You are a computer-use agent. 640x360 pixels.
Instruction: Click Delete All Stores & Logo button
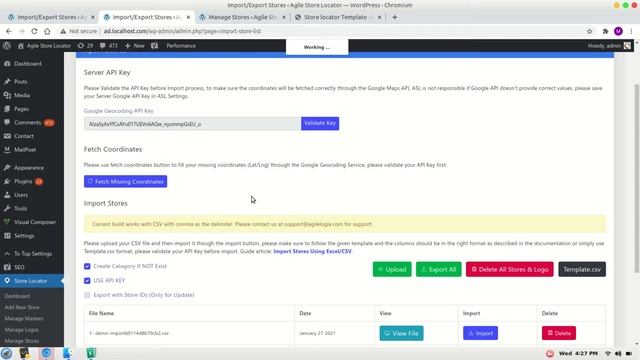pos(510,269)
